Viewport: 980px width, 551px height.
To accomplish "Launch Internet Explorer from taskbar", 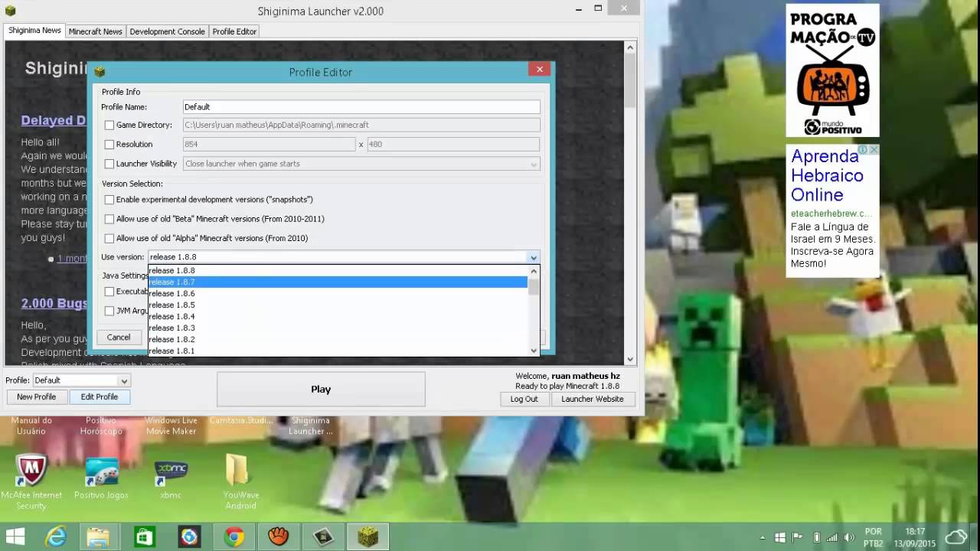I will click(56, 537).
